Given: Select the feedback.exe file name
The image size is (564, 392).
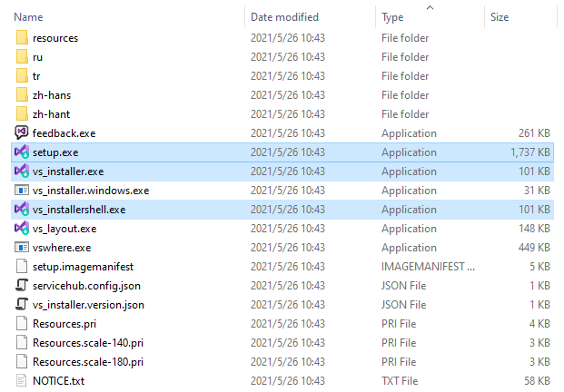Looking at the screenshot, I should pos(64,133).
